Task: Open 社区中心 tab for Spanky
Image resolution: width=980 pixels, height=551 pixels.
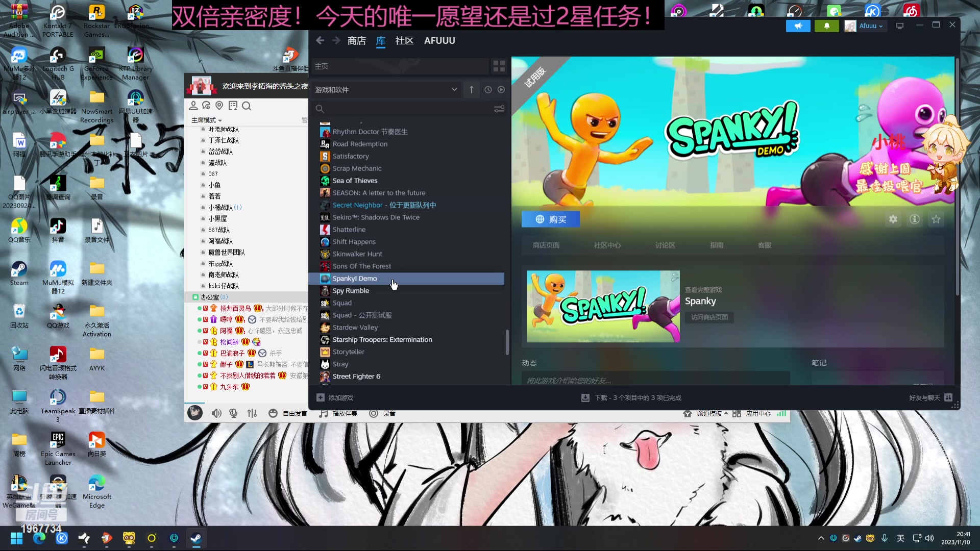Action: [x=607, y=245]
